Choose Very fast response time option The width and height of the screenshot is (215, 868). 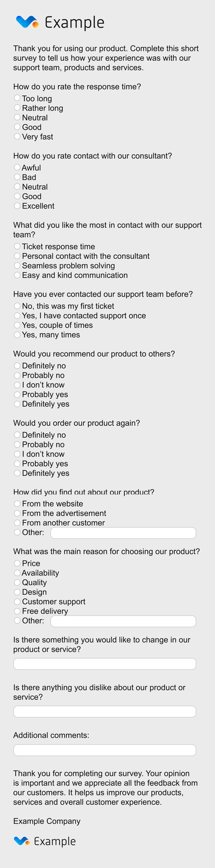pos(17,136)
